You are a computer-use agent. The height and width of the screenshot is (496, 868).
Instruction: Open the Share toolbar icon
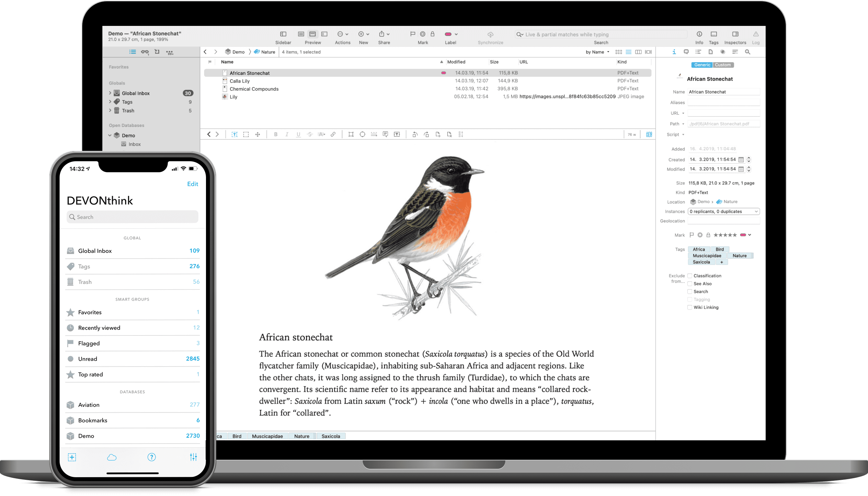coord(384,34)
